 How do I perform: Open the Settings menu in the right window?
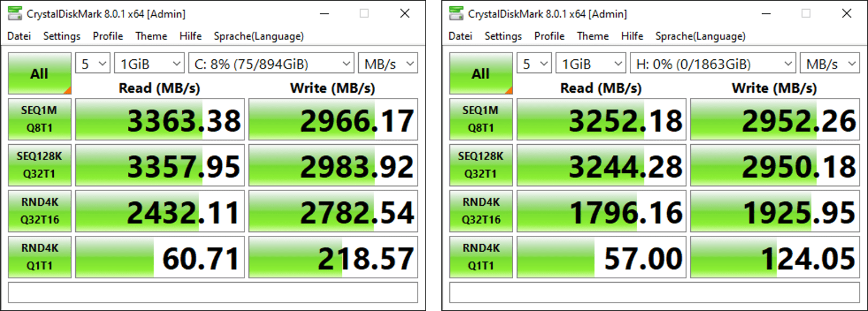(x=503, y=36)
